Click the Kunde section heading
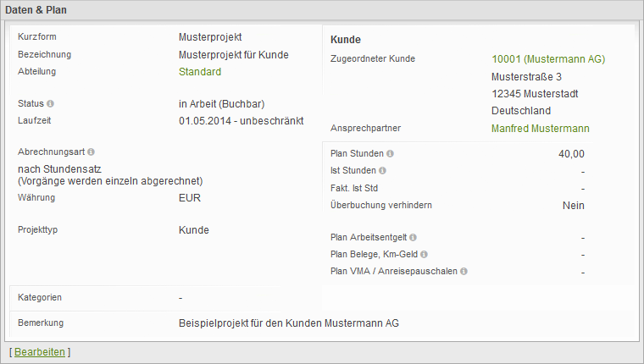Image resolution: width=644 pixels, height=364 pixels. (x=346, y=40)
